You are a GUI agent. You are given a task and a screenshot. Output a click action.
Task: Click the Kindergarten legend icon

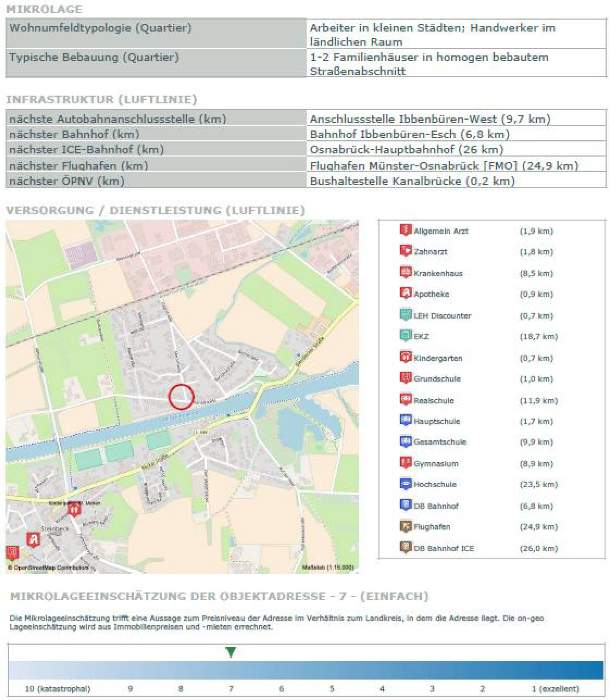pos(406,357)
